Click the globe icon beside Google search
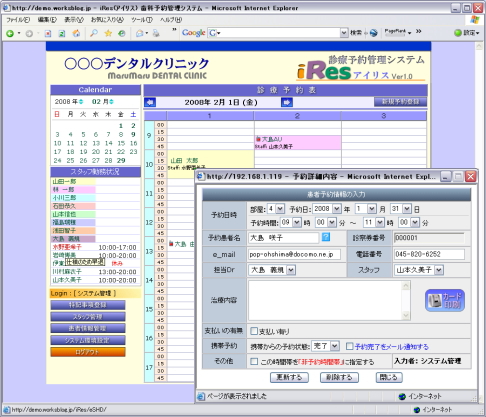486x417 pixels. pyautogui.click(x=374, y=33)
